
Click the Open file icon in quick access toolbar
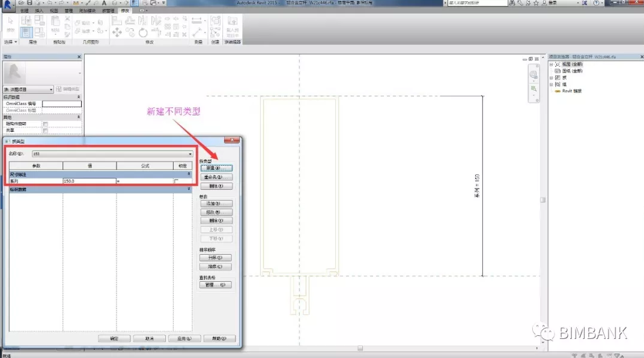22,3
